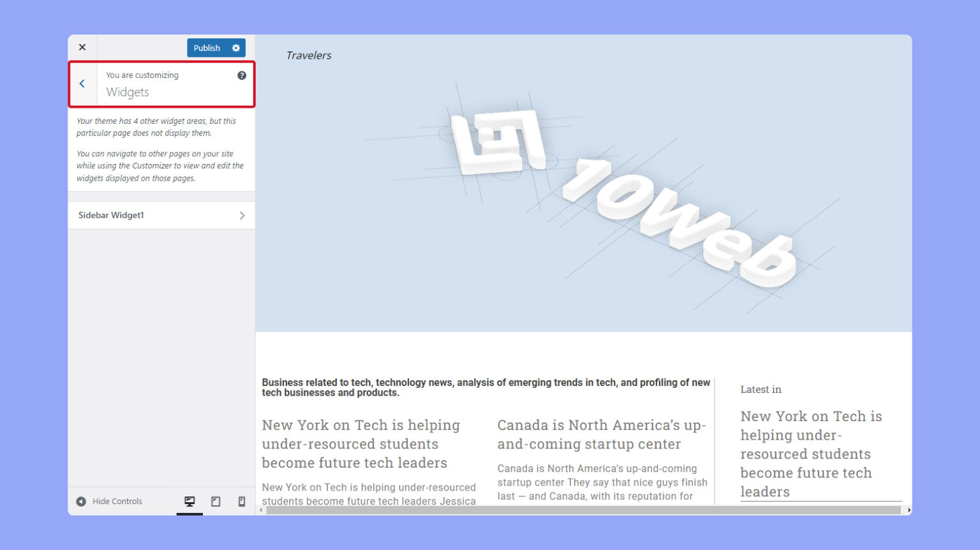The height and width of the screenshot is (550, 980).
Task: Click the tech business description paragraph
Action: coord(486,387)
